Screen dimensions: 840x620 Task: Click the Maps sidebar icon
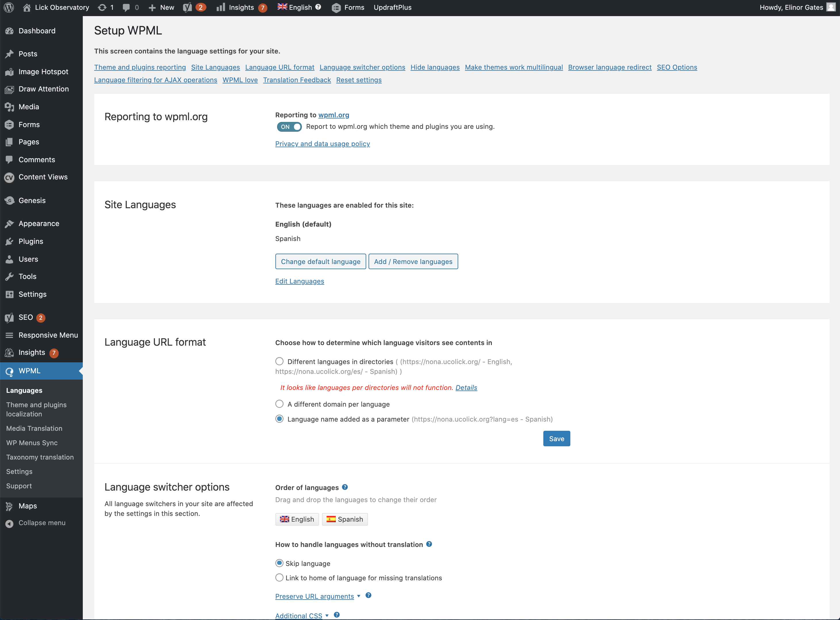pos(9,506)
